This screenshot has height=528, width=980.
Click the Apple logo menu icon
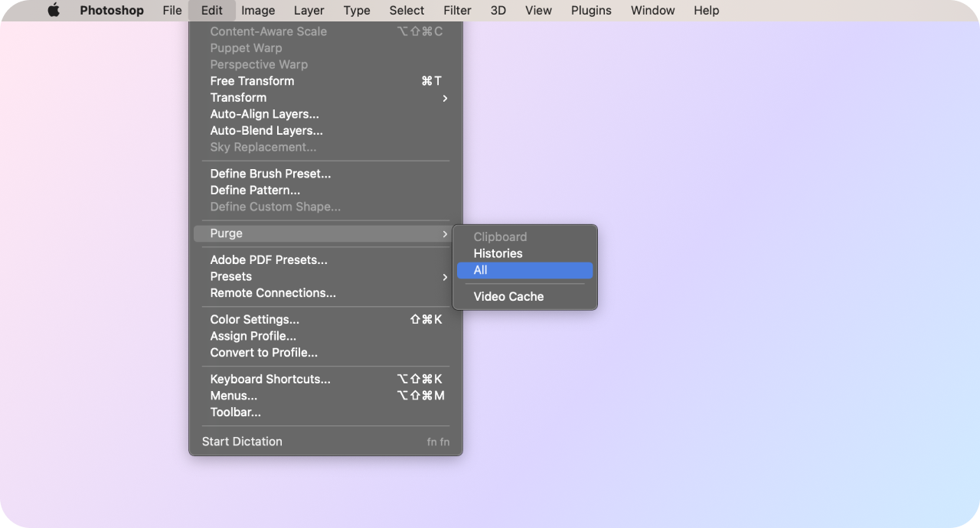54,11
